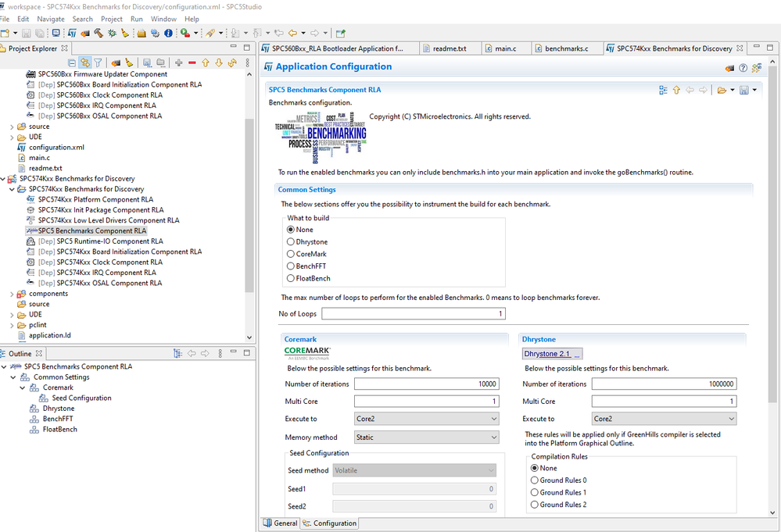Click the move down arrow in Project Explorer toolbar
Screen dimensions: 781x532
(x=219, y=62)
